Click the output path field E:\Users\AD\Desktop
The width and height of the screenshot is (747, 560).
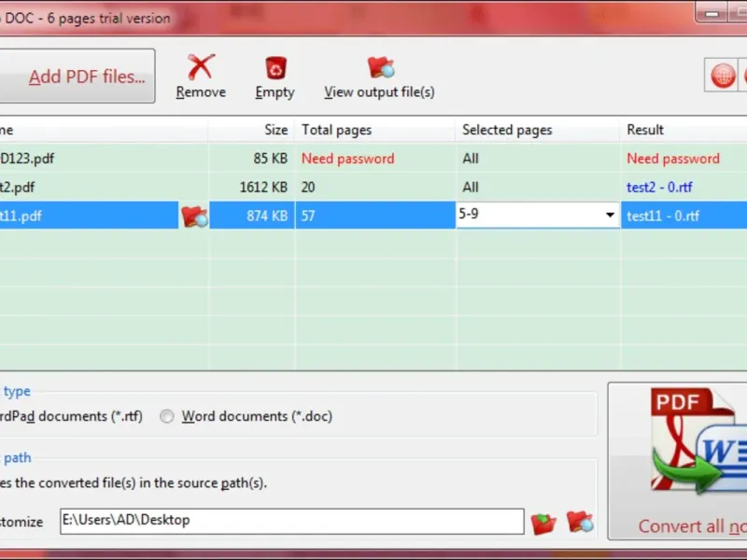(292, 521)
